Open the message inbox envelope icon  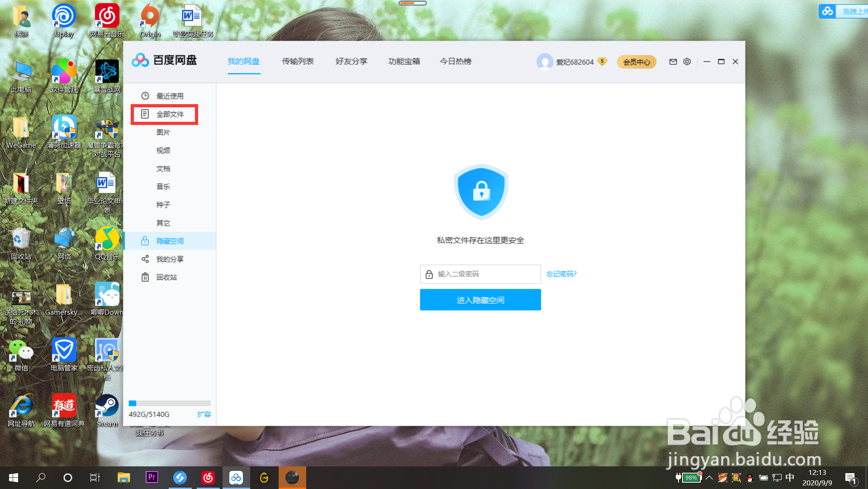point(673,62)
